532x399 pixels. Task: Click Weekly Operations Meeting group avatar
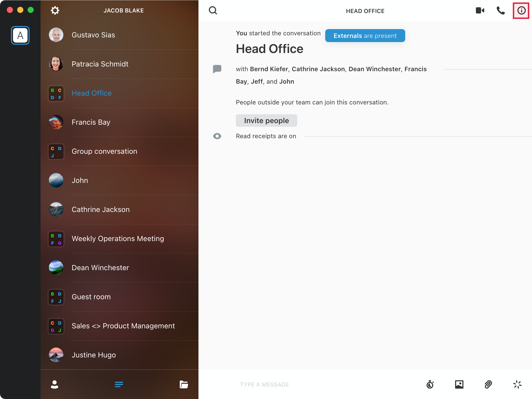click(56, 239)
